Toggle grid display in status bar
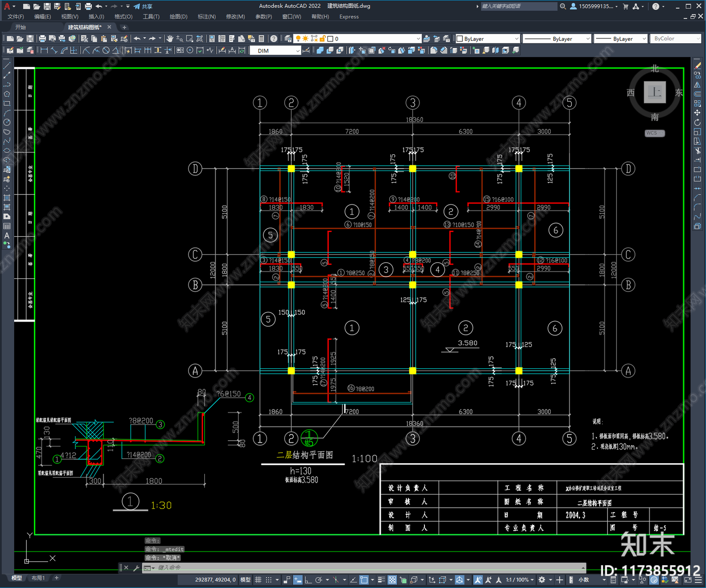The width and height of the screenshot is (706, 588). click(258, 580)
